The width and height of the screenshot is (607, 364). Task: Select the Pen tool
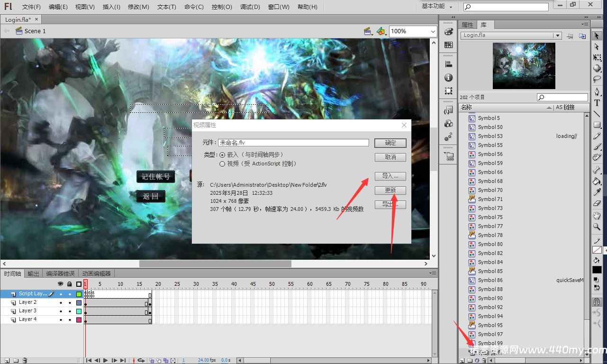(597, 92)
